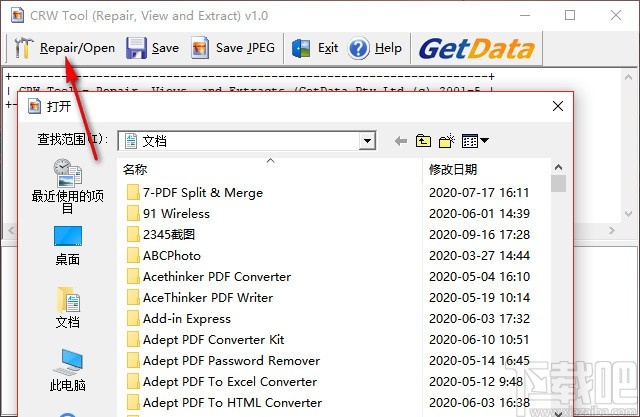Create a new folder icon
640x417 pixels.
[447, 141]
